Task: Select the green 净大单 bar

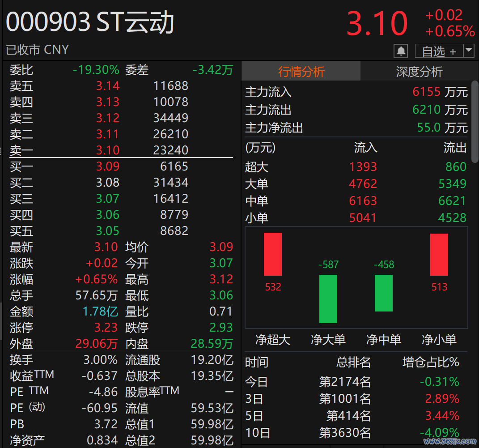Action: click(328, 299)
